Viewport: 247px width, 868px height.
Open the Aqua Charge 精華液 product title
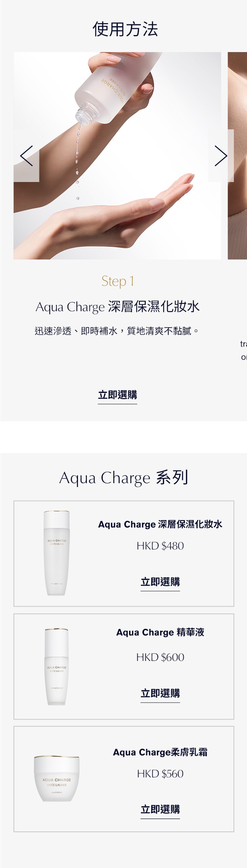[160, 632]
